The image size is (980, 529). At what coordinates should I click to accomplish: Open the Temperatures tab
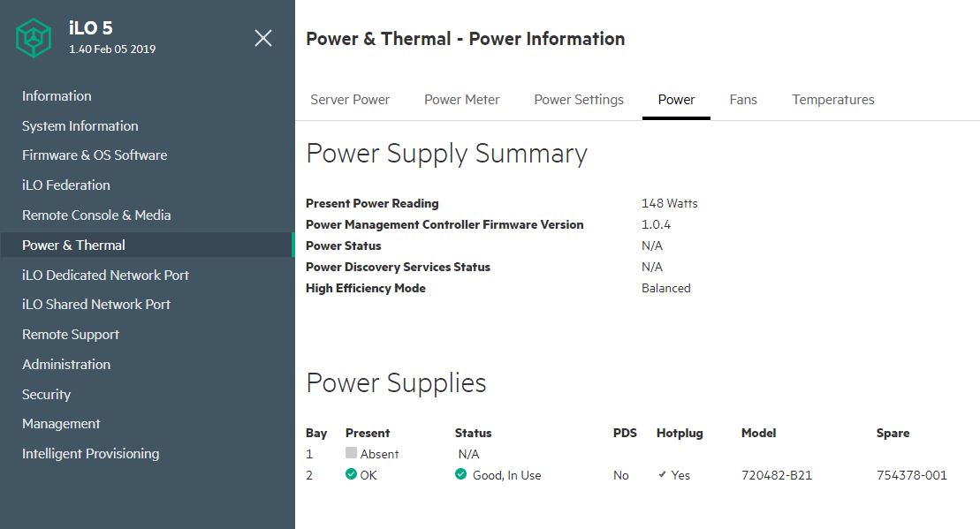[x=832, y=100]
